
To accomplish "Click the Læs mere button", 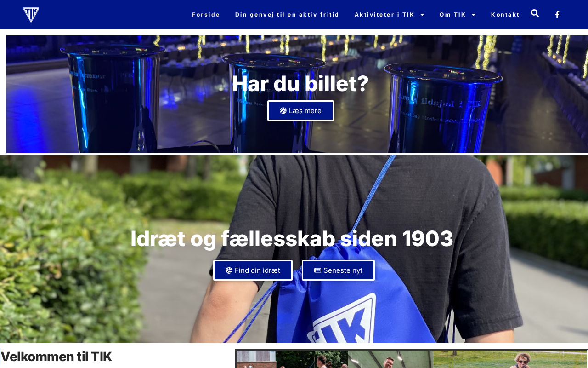I will click(x=300, y=111).
